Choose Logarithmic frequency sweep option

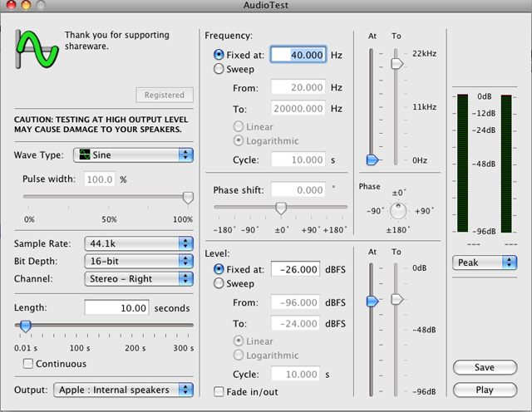pos(239,140)
